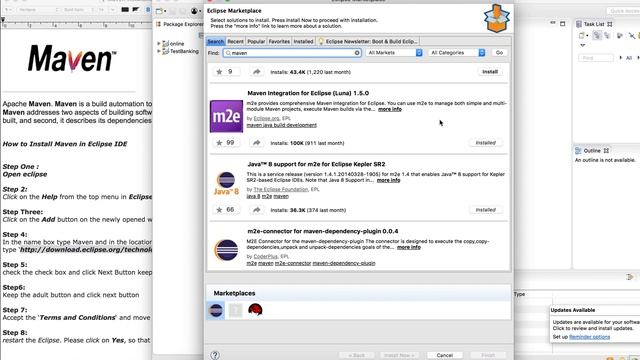
Task: Click the Install button for the first listing
Action: (x=490, y=72)
